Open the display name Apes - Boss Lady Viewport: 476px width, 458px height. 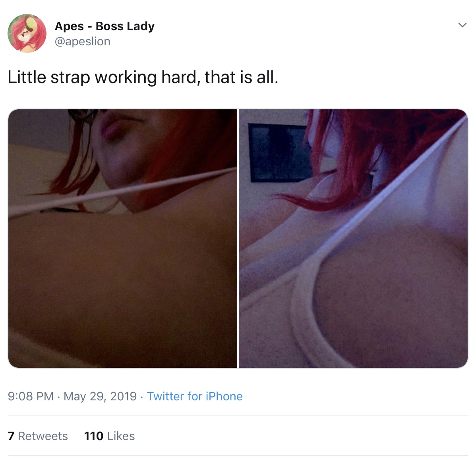[104, 26]
